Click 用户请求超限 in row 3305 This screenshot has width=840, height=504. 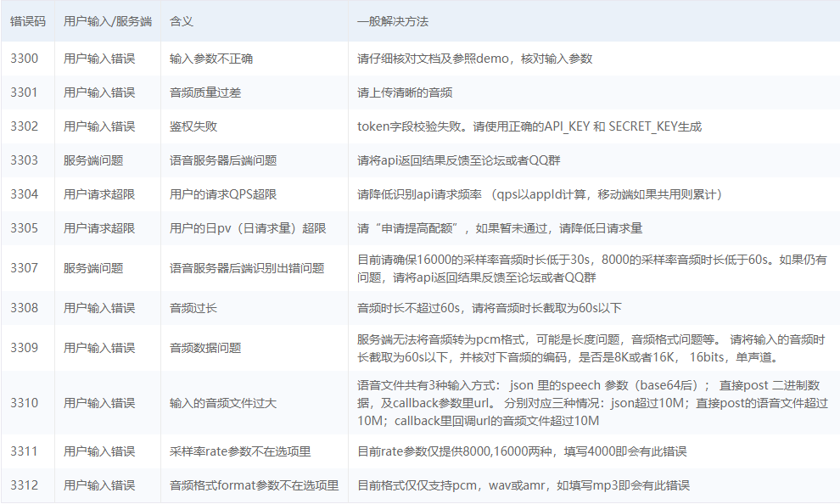pyautogui.click(x=99, y=228)
